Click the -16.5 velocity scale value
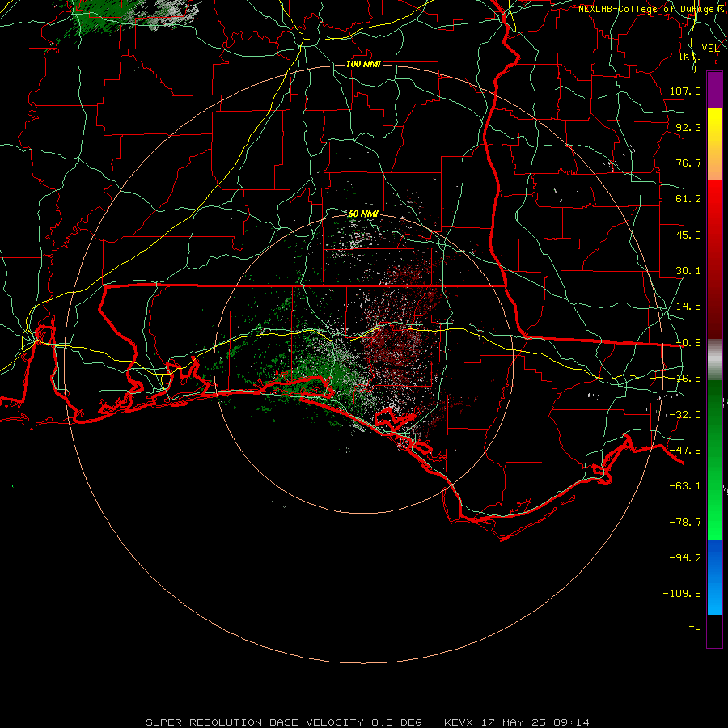Viewport: 728px width, 728px height. point(688,379)
